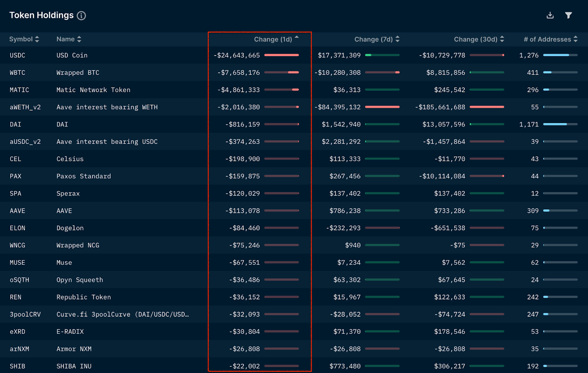This screenshot has height=373, width=588.
Task: Sort table by Symbol column arrows
Action: click(37, 39)
